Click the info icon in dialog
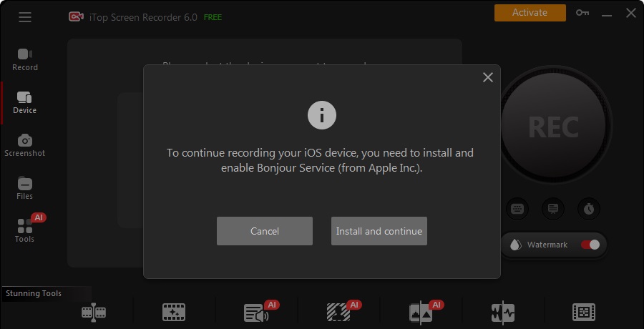 (x=322, y=115)
